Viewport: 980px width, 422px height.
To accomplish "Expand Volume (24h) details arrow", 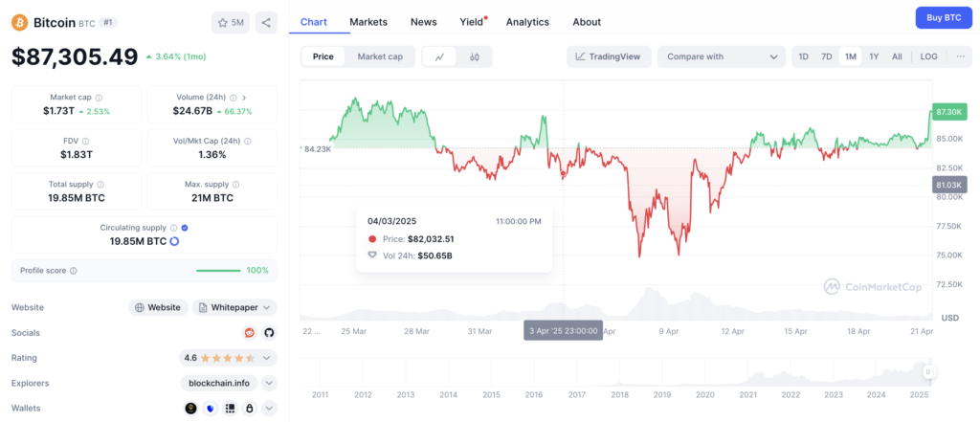I will coord(244,98).
